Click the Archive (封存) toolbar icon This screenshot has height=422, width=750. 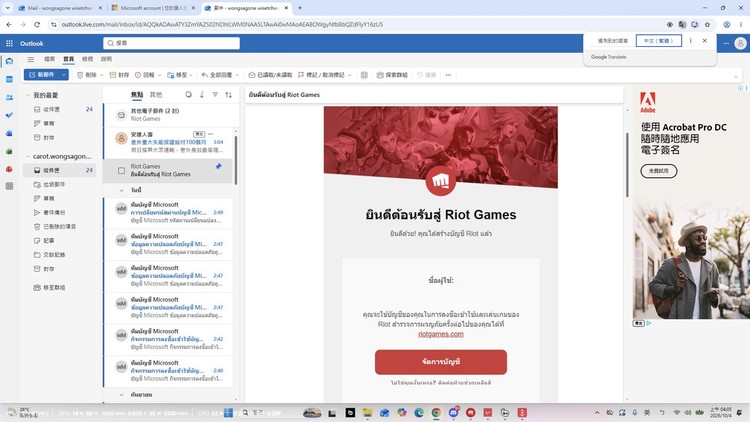point(113,75)
